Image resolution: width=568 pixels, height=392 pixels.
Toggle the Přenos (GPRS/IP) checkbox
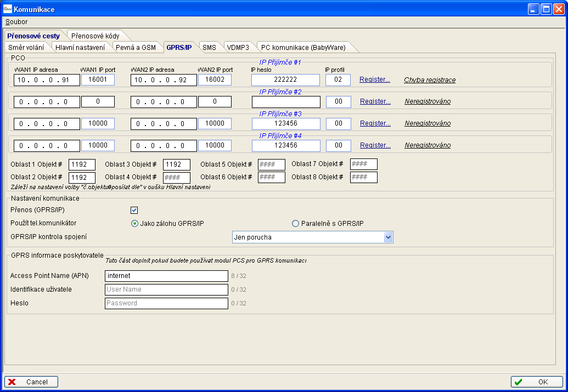point(134,210)
